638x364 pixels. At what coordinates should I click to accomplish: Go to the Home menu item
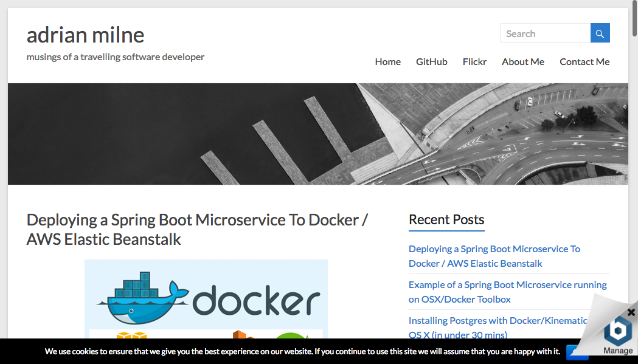pyautogui.click(x=388, y=62)
